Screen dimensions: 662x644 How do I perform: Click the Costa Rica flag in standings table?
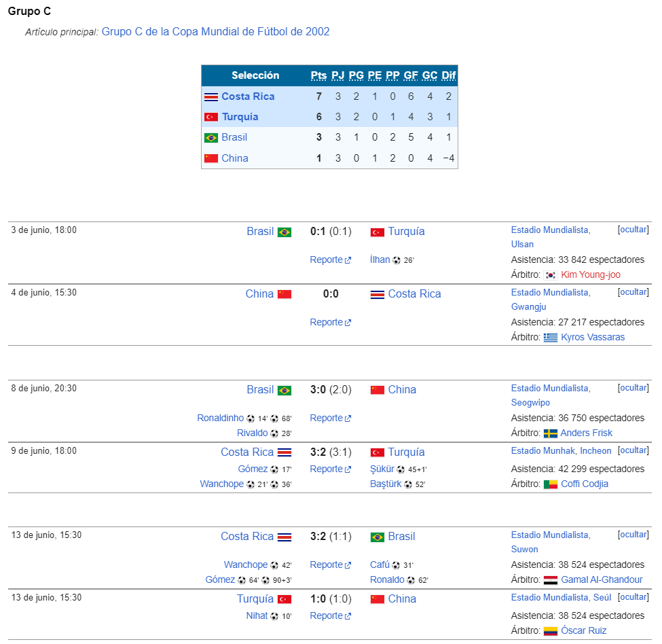click(210, 96)
